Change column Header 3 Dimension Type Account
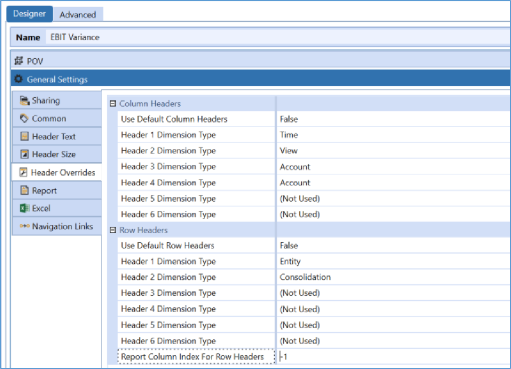Screen dimensions: 511x369 [393, 167]
